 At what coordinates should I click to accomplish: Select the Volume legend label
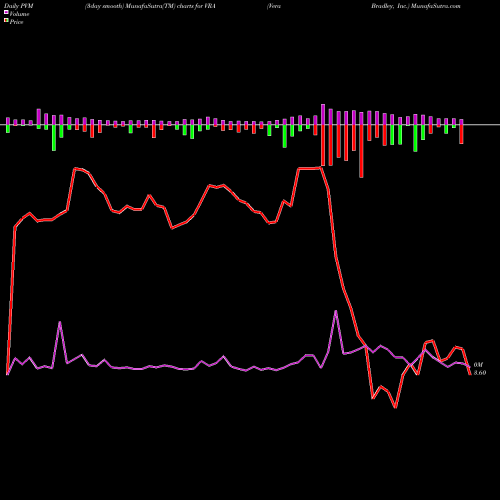19,14
